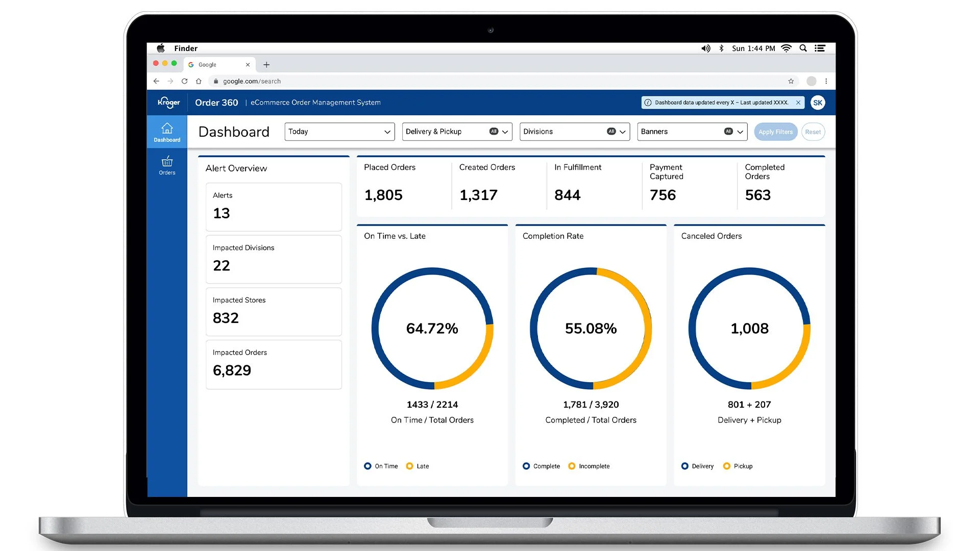Open macOS Spotlight search icon
The height and width of the screenshot is (551, 980).
coord(803,48)
